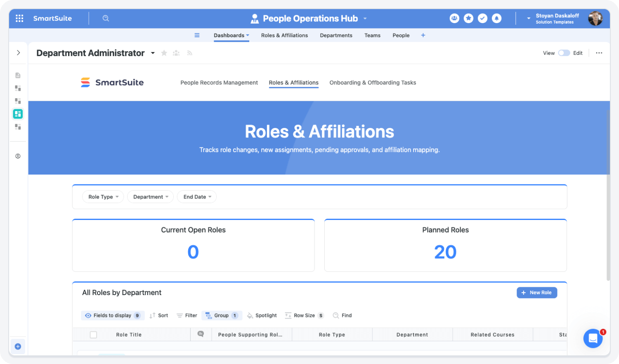Click the Spotlight button
The width and height of the screenshot is (619, 364).
pos(262,315)
